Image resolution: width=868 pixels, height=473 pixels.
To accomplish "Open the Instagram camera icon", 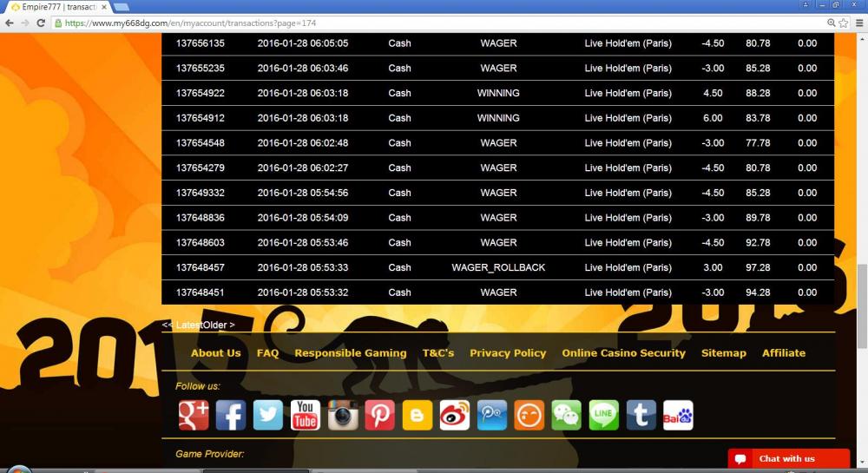I will coord(343,415).
